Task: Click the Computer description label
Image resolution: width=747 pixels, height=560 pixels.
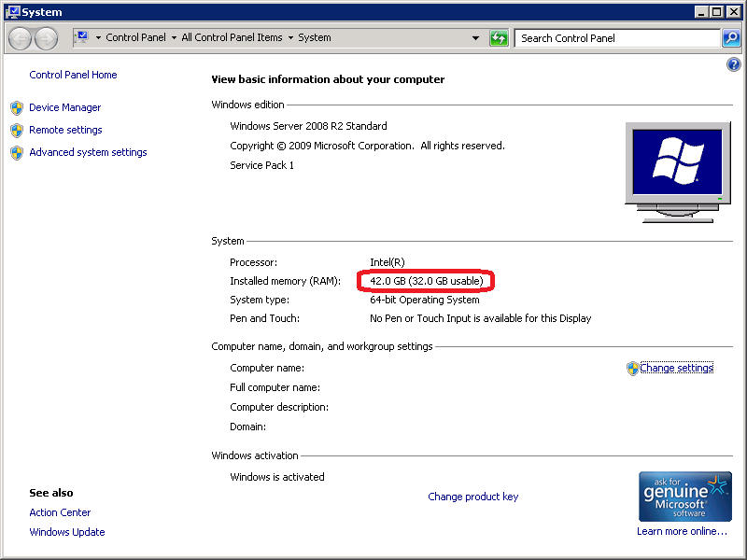Action: [279, 407]
